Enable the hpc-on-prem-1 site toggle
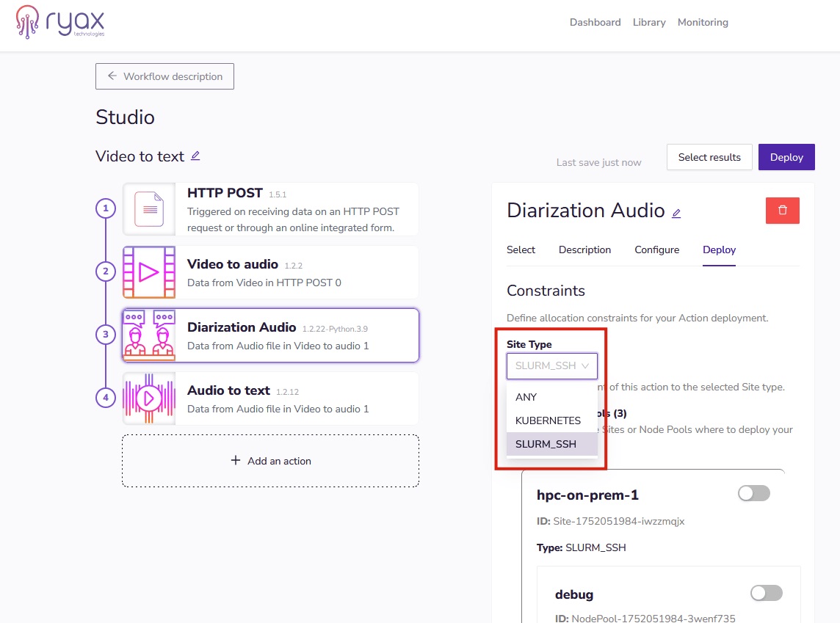 point(753,494)
